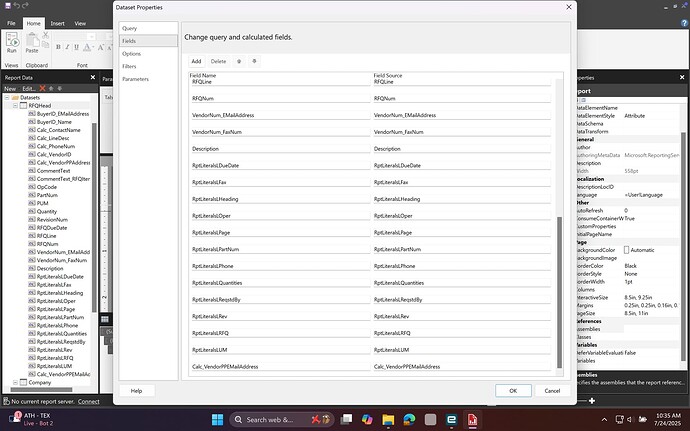690x431 pixels.
Task: Toggle Bold formatting in Font group
Action: [x=58, y=47]
